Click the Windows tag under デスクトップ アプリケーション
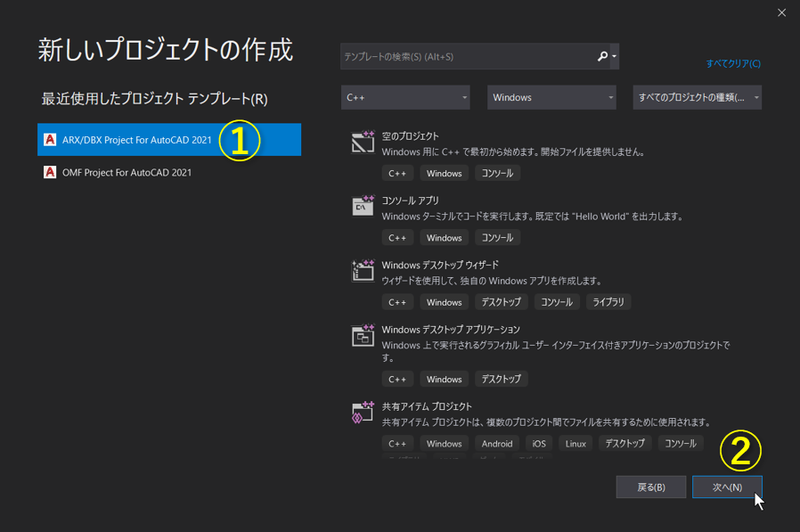 point(444,379)
